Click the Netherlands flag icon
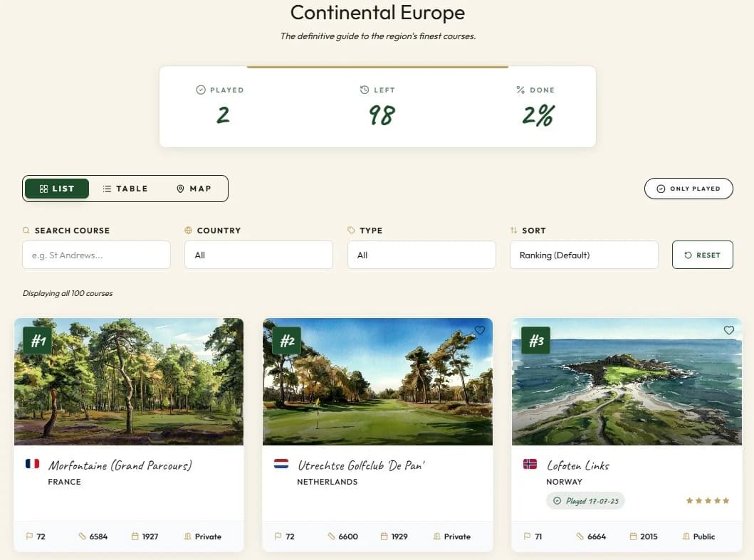This screenshot has width=754, height=560. (281, 464)
